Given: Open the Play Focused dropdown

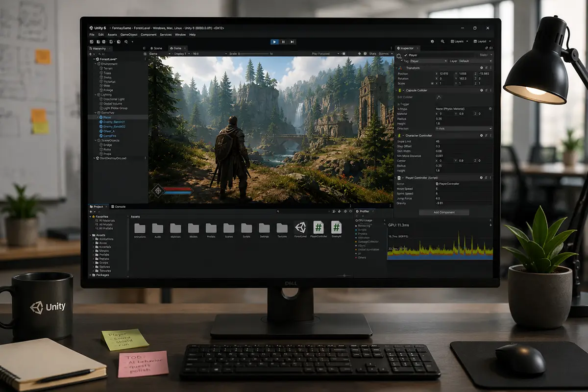Looking at the screenshot, I should pyautogui.click(x=324, y=53).
